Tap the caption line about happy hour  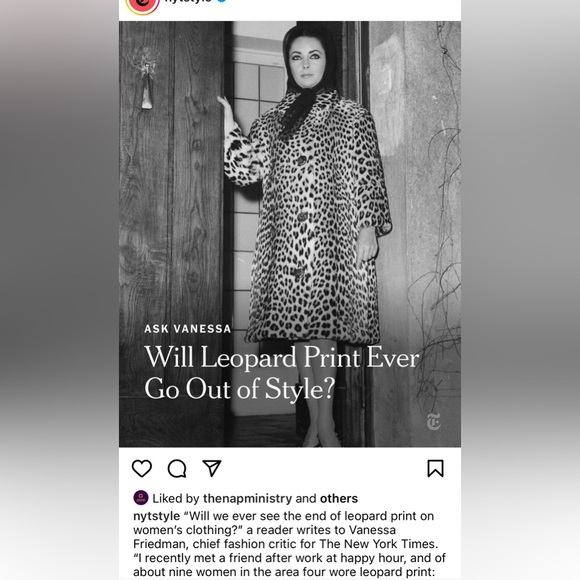pos(289,558)
